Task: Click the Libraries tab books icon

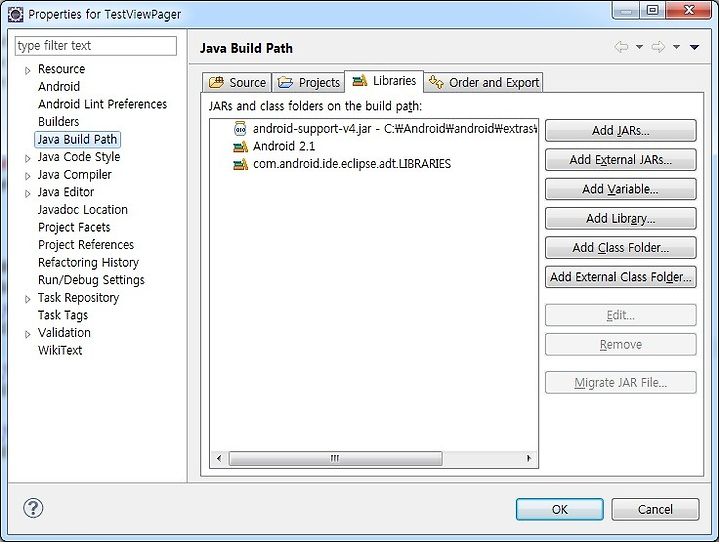Action: 360,80
